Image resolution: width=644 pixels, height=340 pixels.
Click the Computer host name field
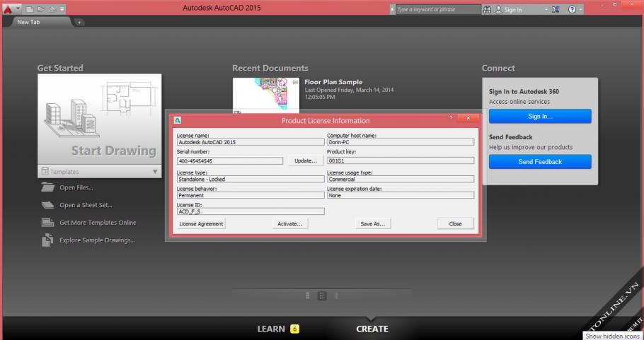click(x=401, y=142)
